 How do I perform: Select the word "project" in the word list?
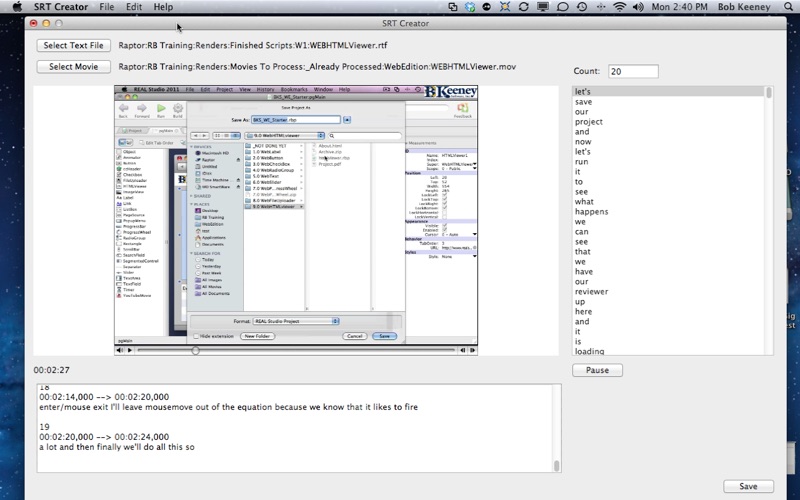pyautogui.click(x=588, y=121)
